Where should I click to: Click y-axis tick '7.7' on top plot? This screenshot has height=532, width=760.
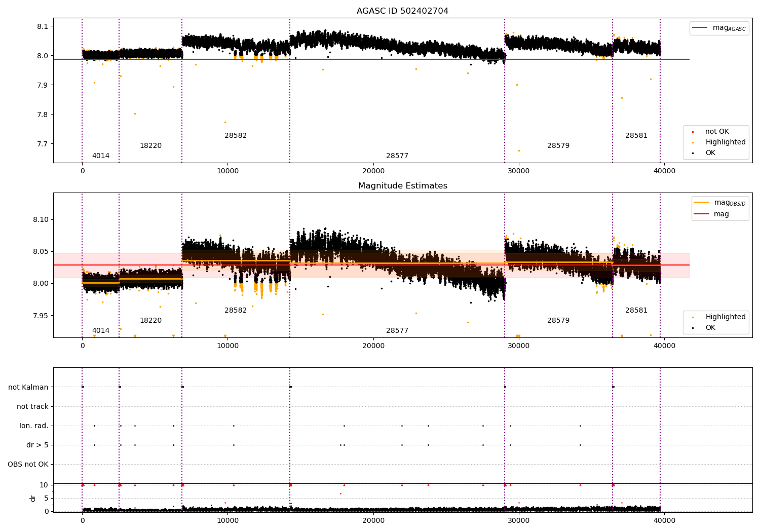(x=43, y=144)
